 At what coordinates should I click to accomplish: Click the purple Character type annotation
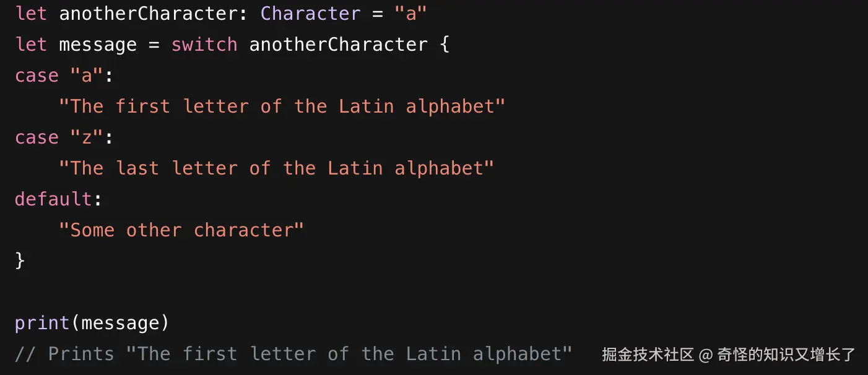(311, 14)
